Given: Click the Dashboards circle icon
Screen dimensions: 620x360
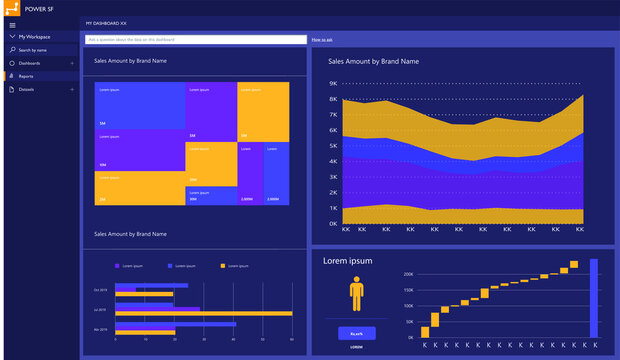Looking at the screenshot, I should coord(12,63).
